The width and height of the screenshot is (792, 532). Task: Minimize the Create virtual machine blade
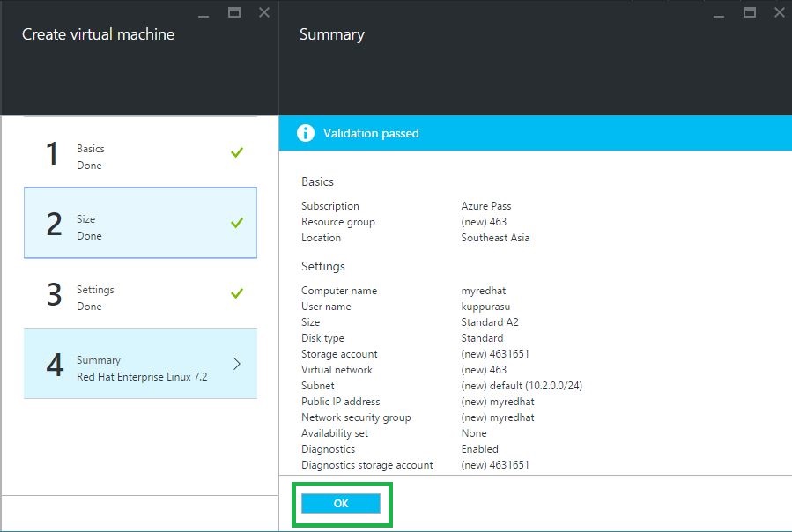(204, 14)
